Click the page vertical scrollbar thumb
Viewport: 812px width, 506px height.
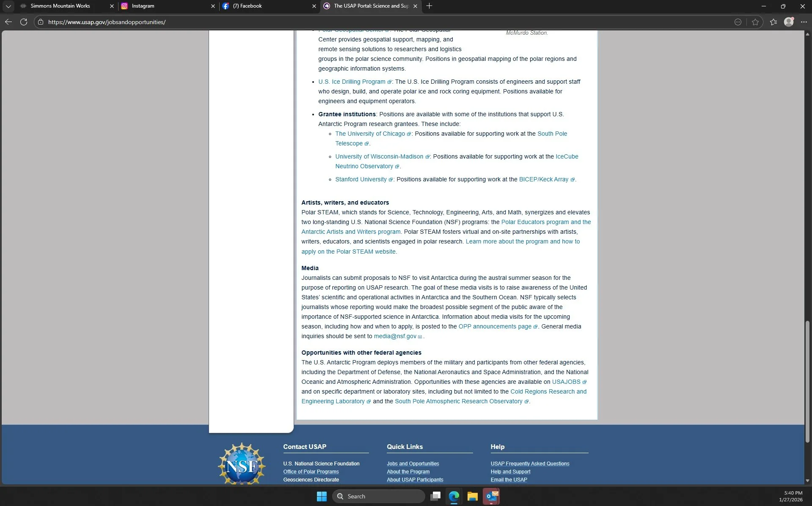[807, 382]
